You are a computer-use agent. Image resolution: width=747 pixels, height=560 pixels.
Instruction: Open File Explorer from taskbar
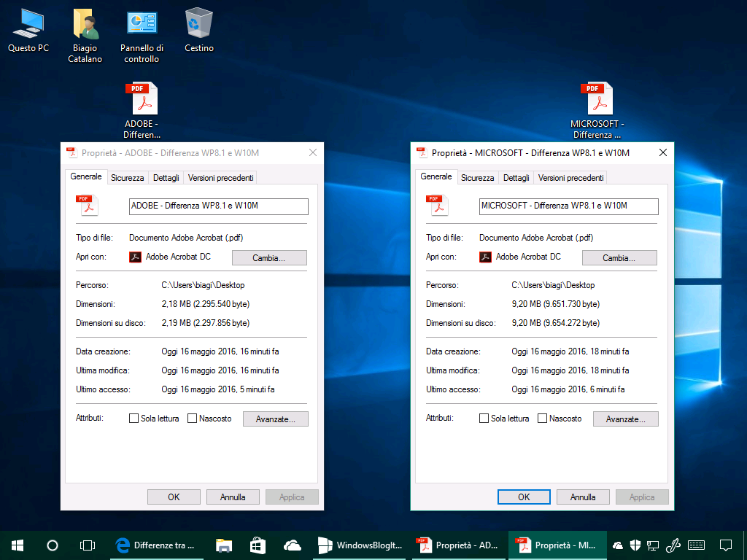click(x=223, y=545)
